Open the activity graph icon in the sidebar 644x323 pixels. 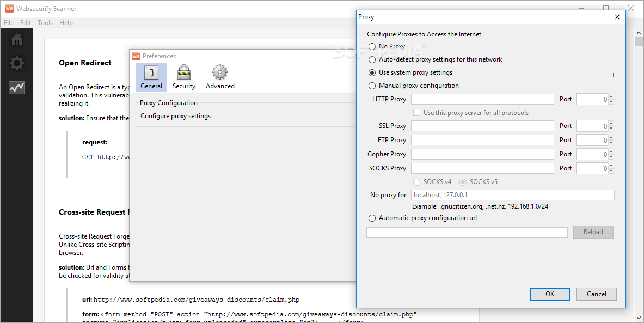(17, 87)
